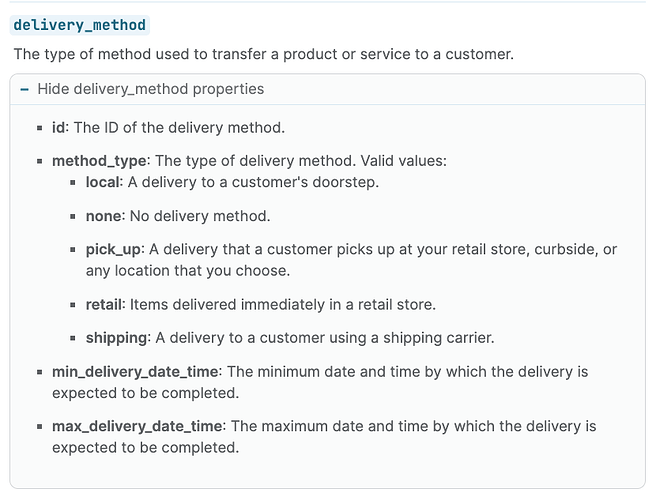Click the method_type property name
This screenshot has width=659, height=500.
(x=100, y=160)
